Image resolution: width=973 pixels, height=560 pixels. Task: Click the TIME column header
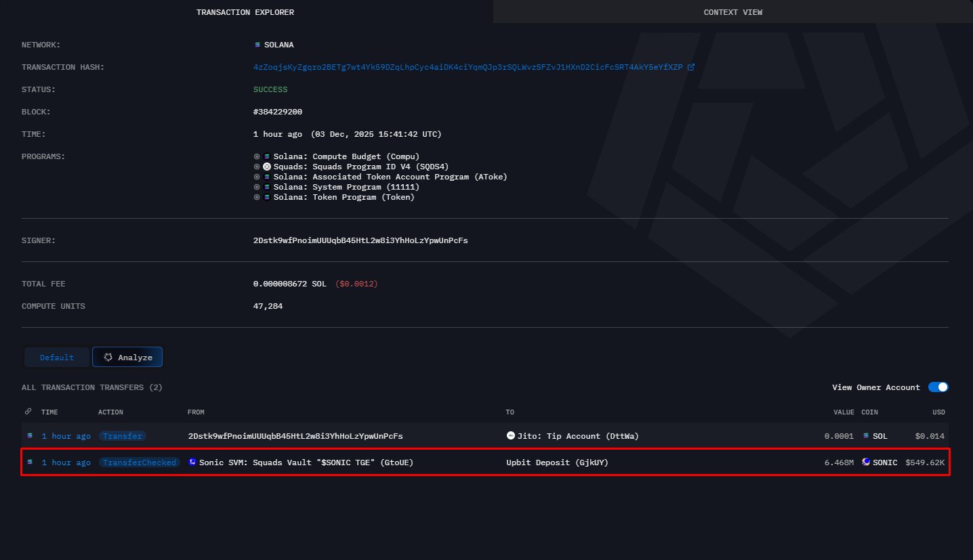point(49,412)
